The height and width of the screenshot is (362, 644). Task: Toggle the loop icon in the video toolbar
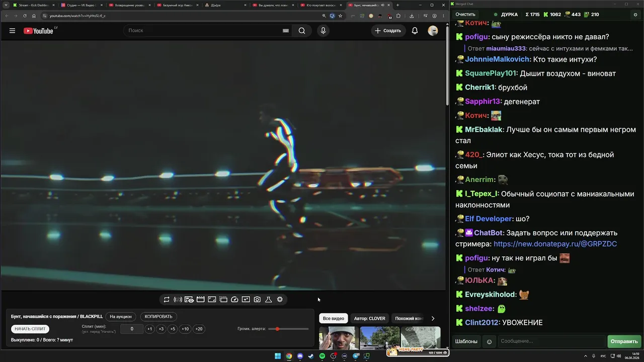tap(167, 300)
